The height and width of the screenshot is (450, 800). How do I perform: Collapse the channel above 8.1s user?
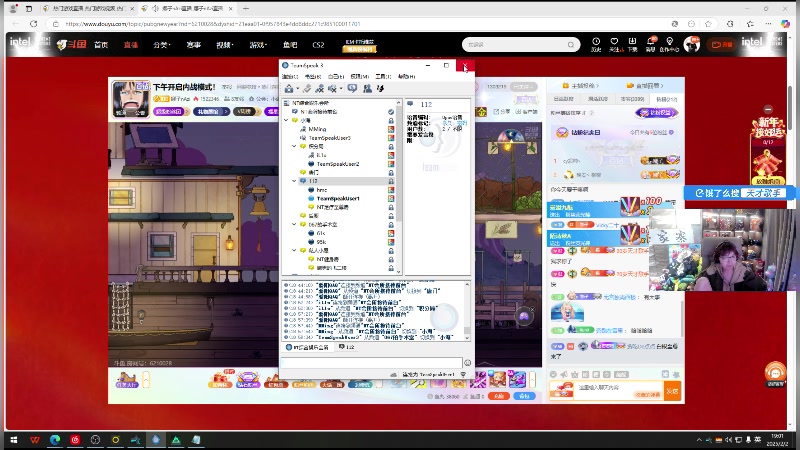point(294,146)
